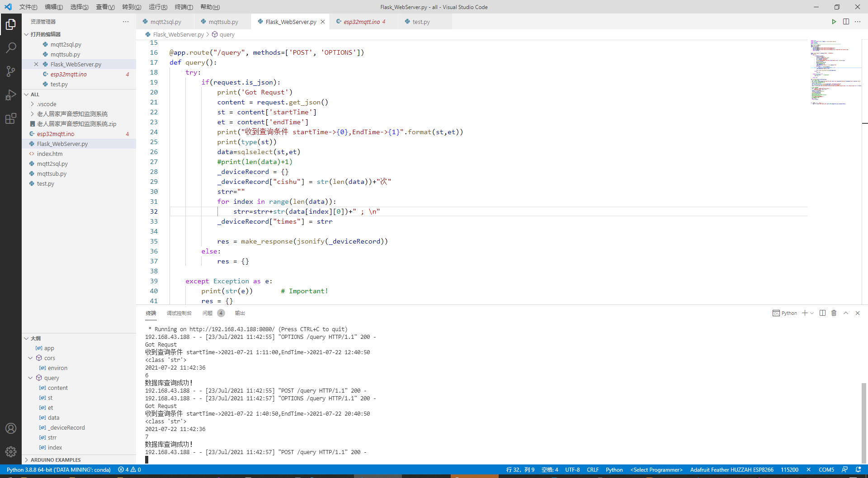Change UTF-8 file encoding
Image resolution: width=868 pixels, height=478 pixels.
point(572,470)
